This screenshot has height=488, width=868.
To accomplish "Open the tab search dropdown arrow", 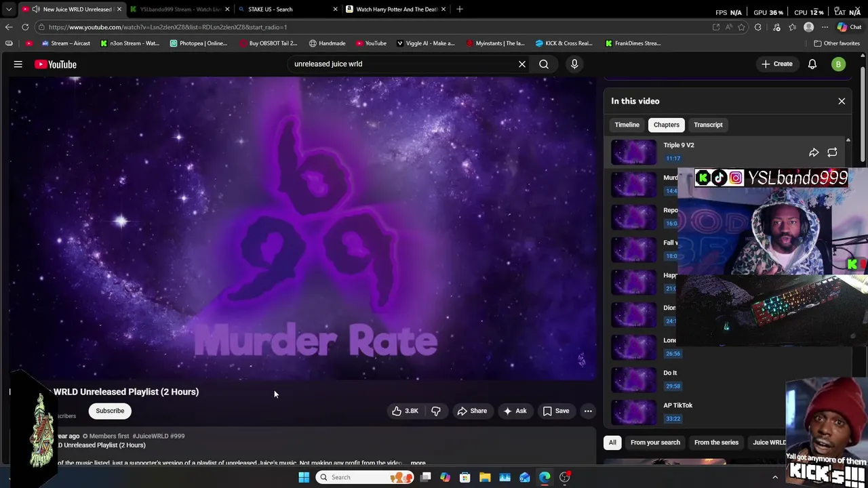I will pyautogui.click(x=9, y=9).
